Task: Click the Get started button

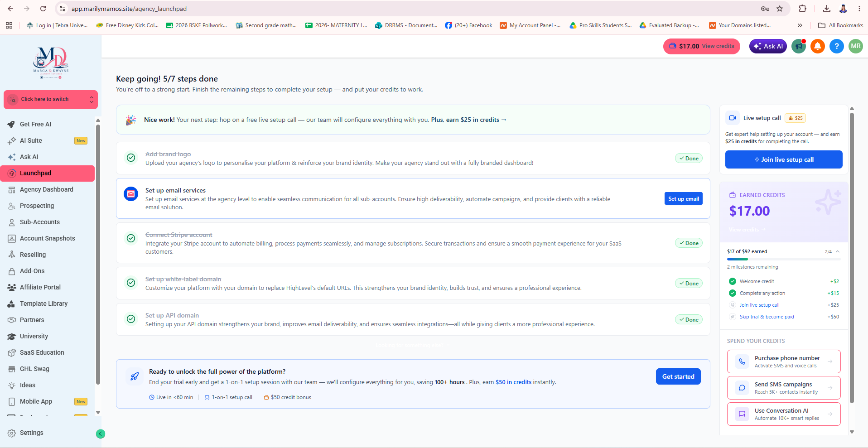Action: pyautogui.click(x=678, y=376)
